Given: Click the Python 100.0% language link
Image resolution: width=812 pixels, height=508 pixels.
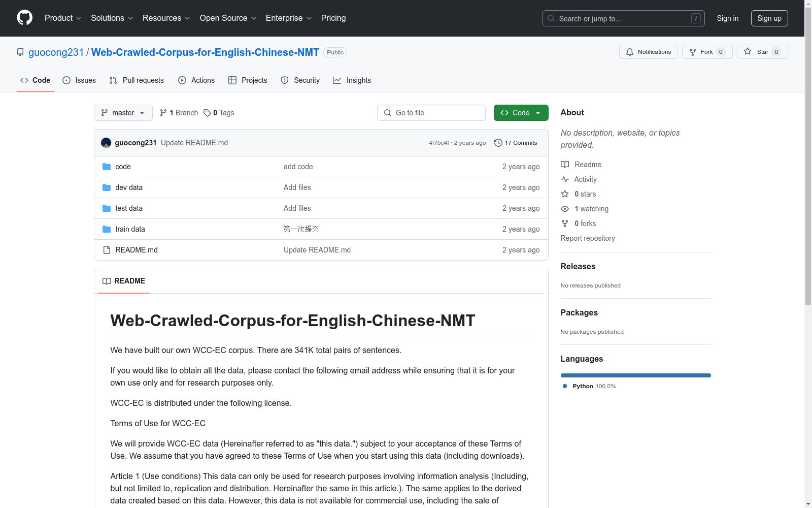Looking at the screenshot, I should point(589,386).
